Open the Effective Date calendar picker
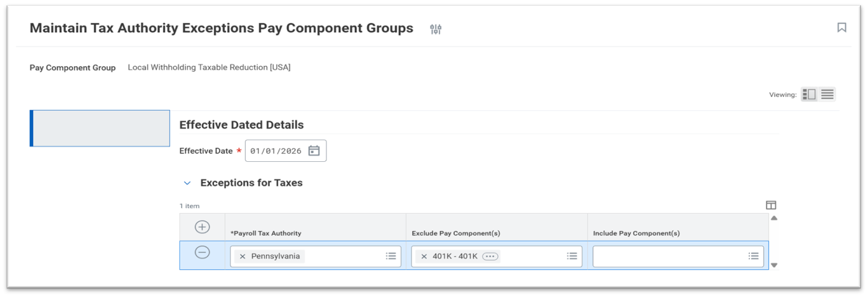 pos(314,151)
